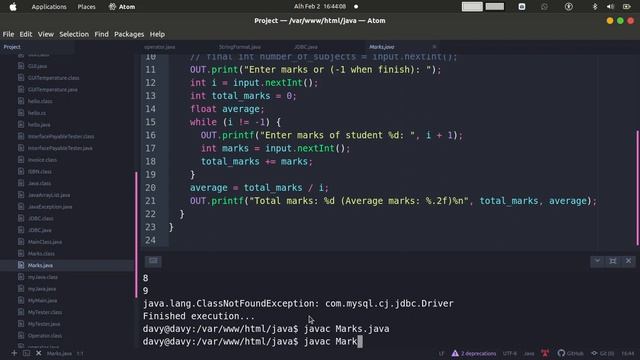Hide the terminal panel with chevron
The image size is (640, 360).
pos(597,261)
